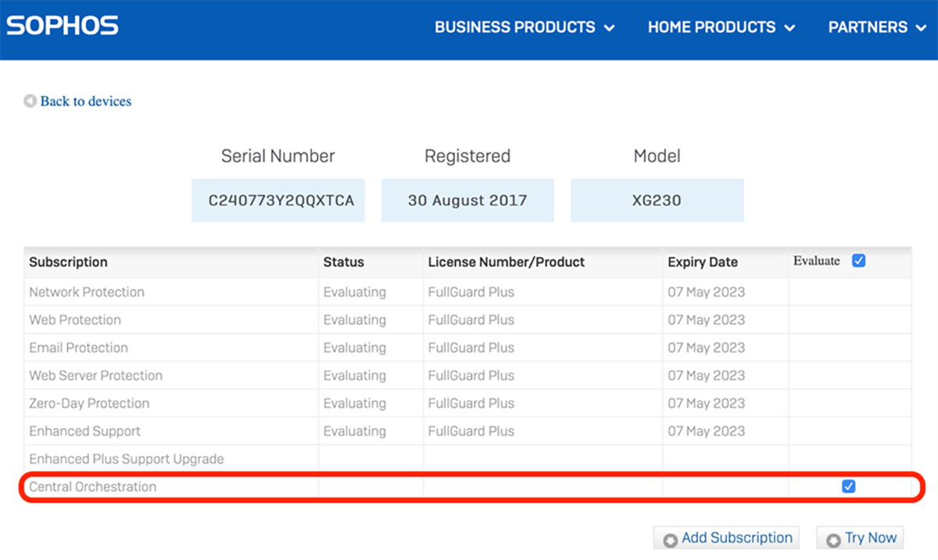The width and height of the screenshot is (938, 560).
Task: Select the Subscription column header
Action: pyautogui.click(x=68, y=262)
